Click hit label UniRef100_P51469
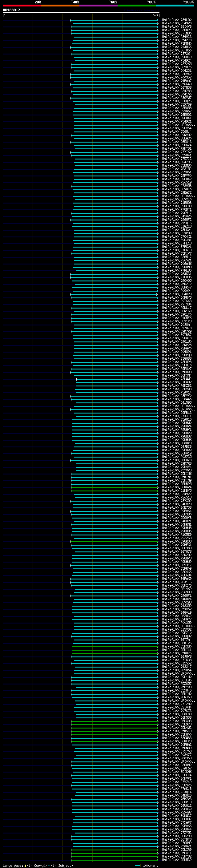 point(177,589)
